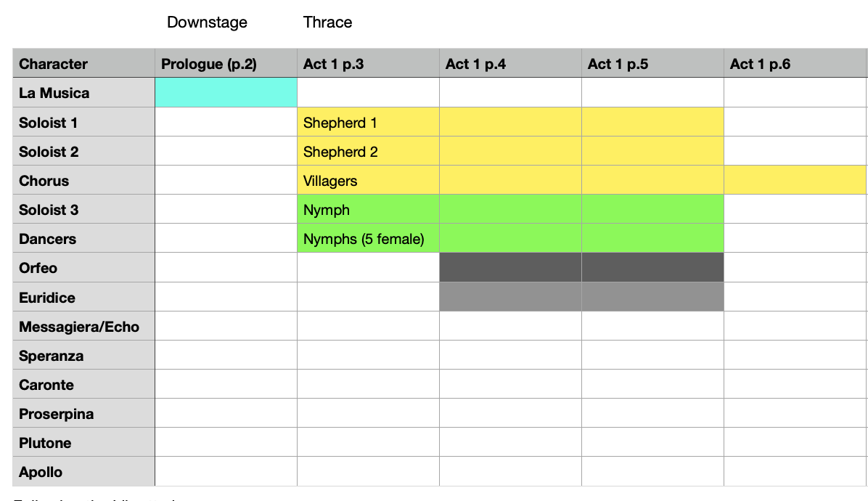Select the cyan La Musica Prologue cell
This screenshot has height=501, width=868.
[226, 93]
